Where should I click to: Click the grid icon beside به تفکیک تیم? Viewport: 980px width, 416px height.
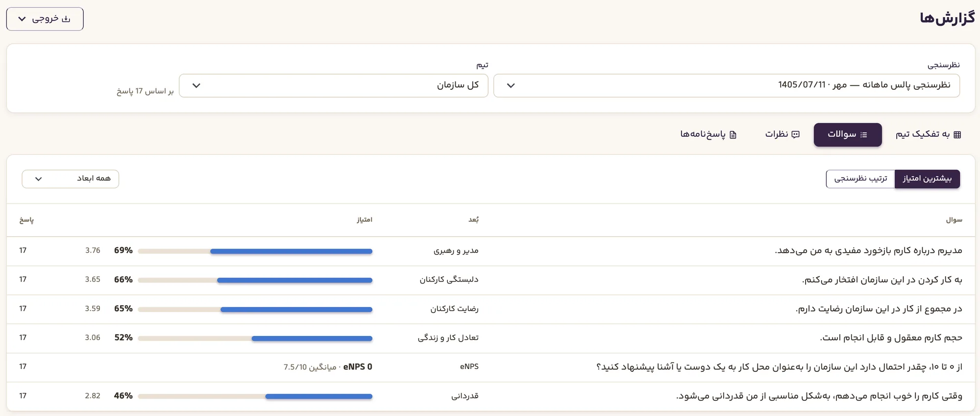957,134
